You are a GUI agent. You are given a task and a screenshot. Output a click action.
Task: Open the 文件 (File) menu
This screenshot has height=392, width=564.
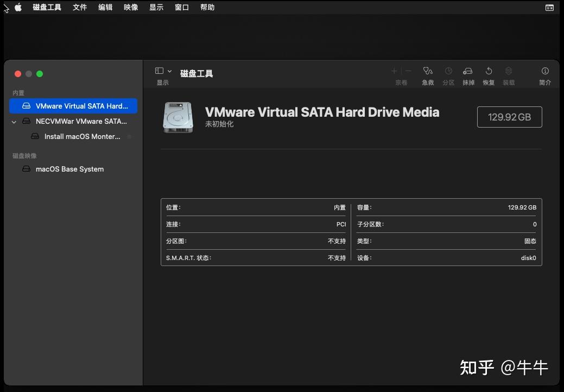[80, 7]
